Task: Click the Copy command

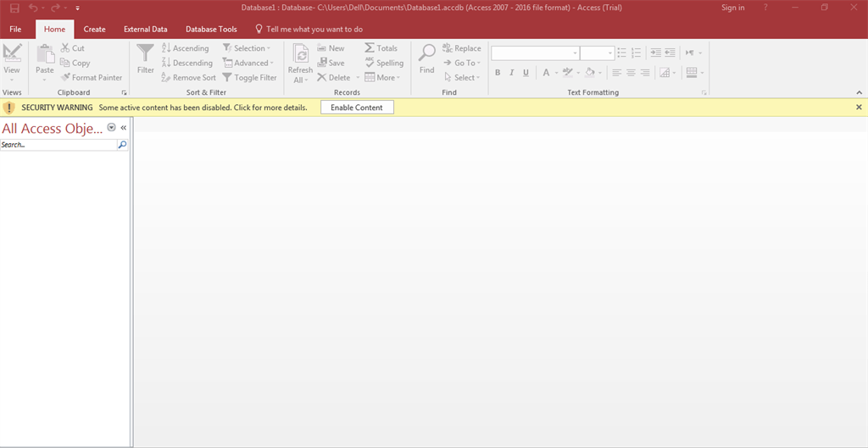Action: (75, 63)
